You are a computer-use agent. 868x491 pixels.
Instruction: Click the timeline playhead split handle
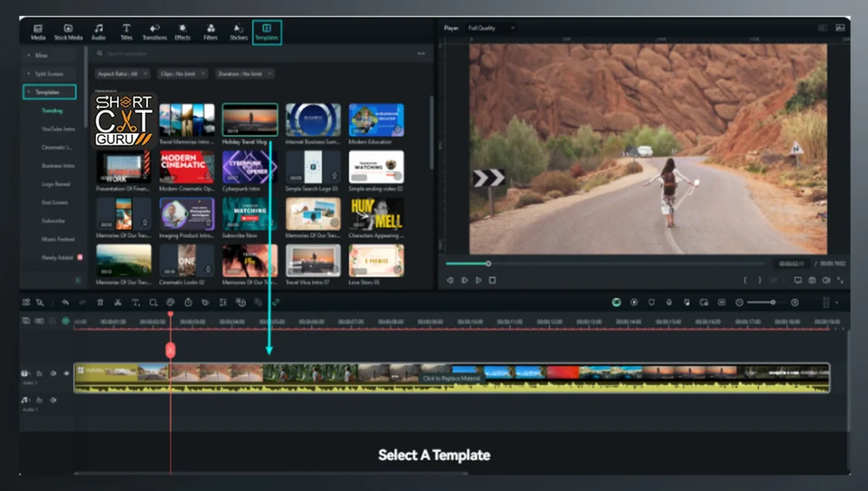pyautogui.click(x=170, y=350)
